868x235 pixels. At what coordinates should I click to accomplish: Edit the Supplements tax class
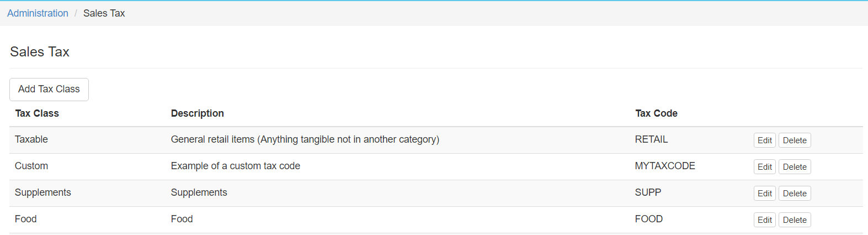(x=764, y=194)
